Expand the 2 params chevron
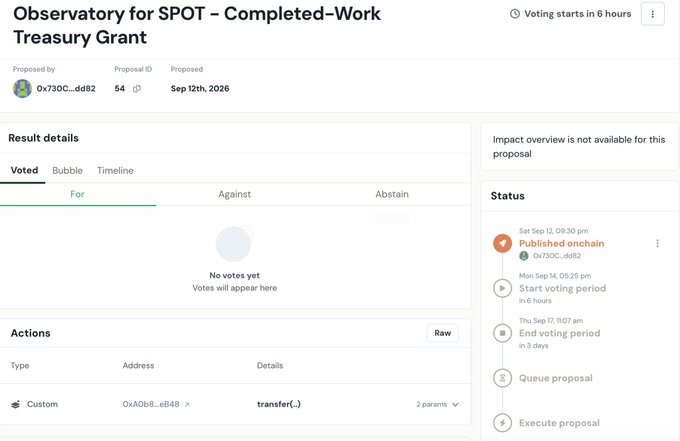This screenshot has height=441, width=680. click(455, 404)
